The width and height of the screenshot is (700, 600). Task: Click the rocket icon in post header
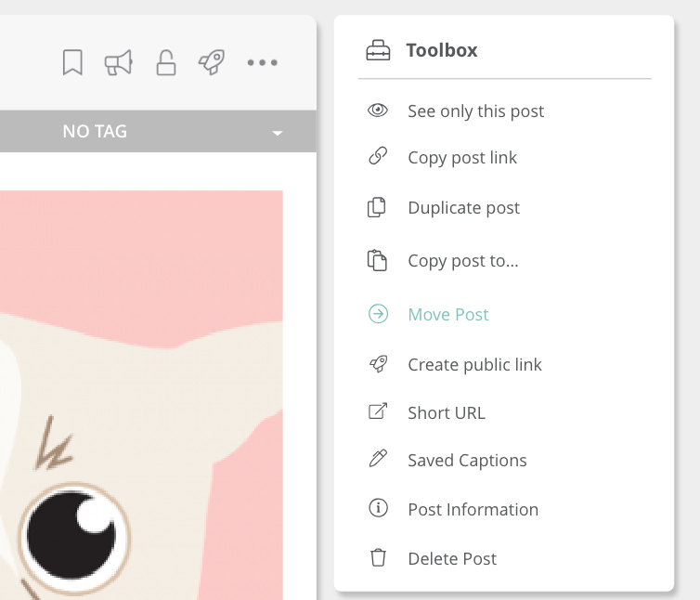212,62
